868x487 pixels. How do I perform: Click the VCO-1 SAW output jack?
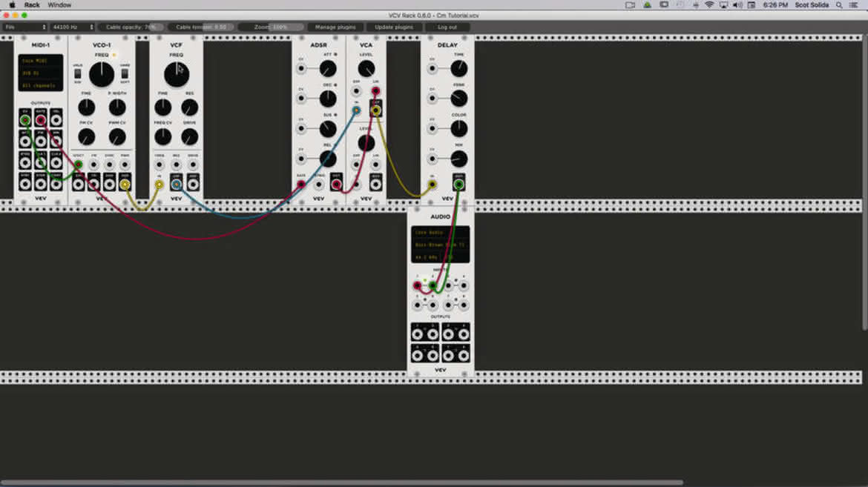pyautogui.click(x=110, y=185)
